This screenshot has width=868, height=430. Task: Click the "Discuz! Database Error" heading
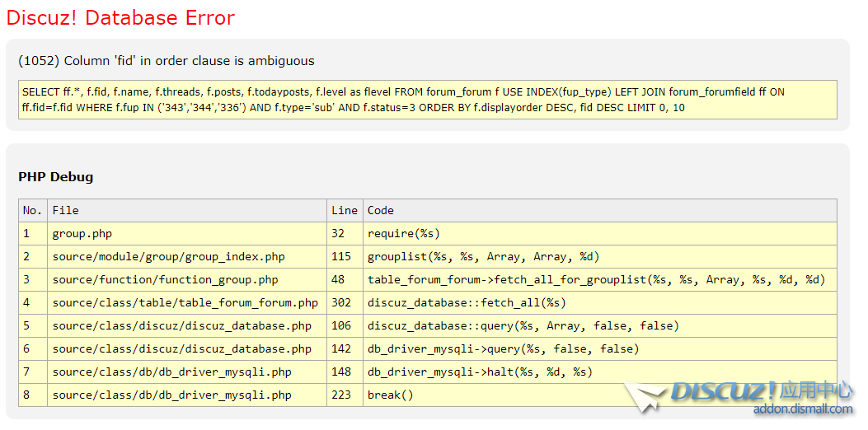(120, 18)
